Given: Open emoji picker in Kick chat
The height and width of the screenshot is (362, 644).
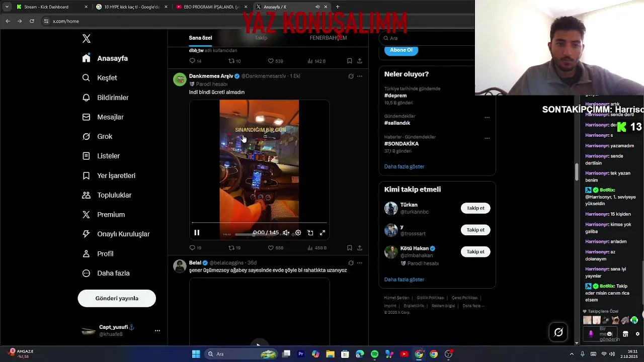Looking at the screenshot, I should point(609,334).
